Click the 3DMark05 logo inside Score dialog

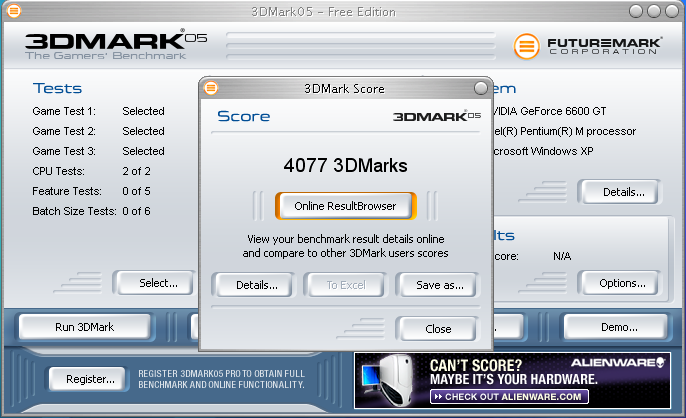click(437, 116)
